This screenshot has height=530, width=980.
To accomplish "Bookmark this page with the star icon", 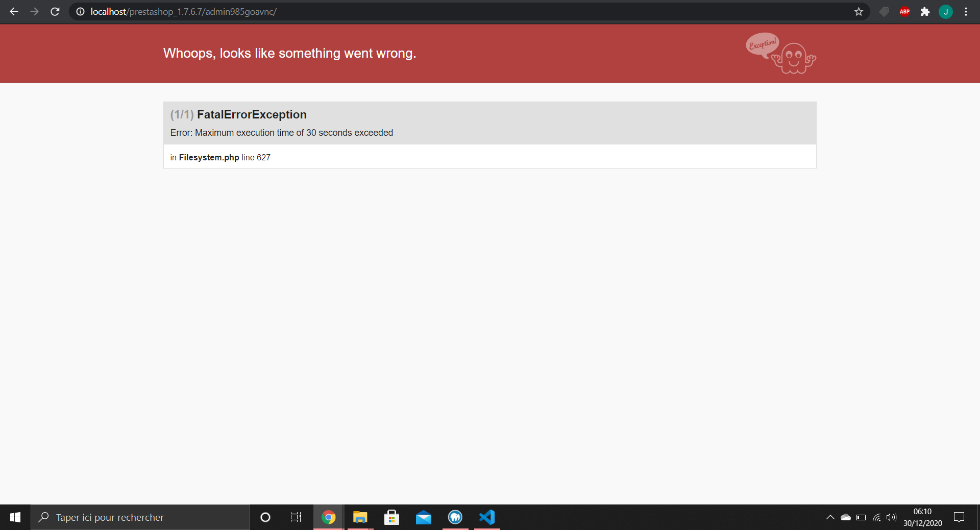I will click(x=859, y=11).
